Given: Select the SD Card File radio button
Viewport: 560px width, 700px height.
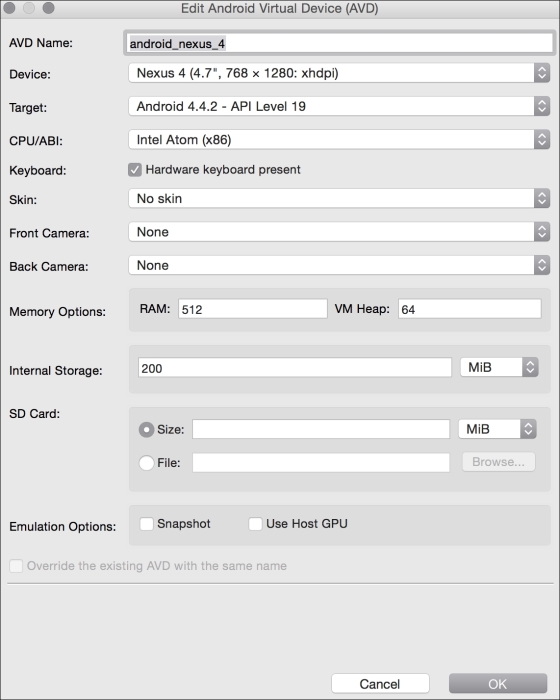Looking at the screenshot, I should 146,463.
